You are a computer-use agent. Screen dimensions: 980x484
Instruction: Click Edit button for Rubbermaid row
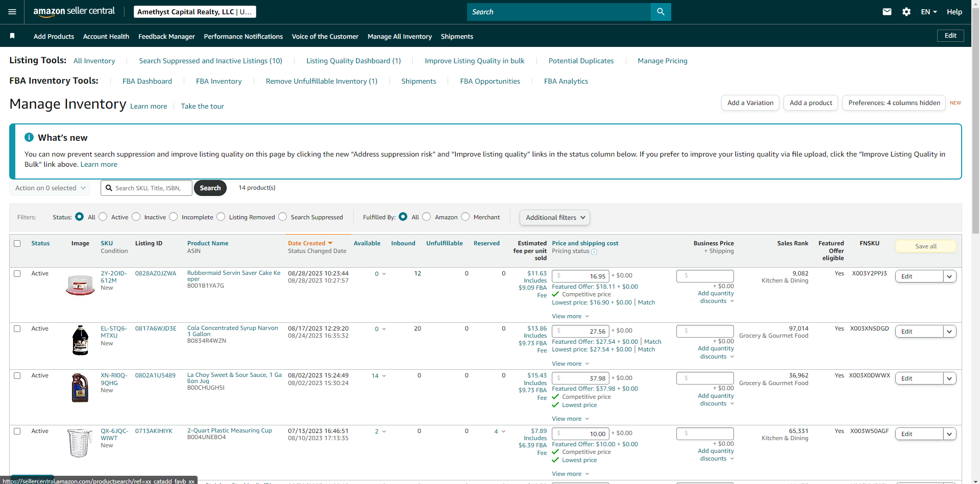[x=919, y=276]
